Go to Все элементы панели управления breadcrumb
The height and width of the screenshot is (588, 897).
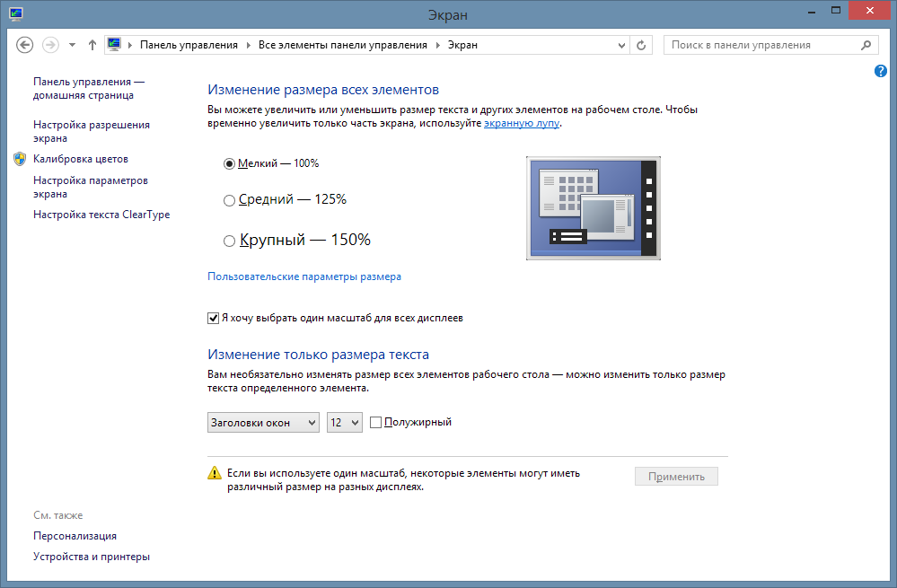point(343,45)
